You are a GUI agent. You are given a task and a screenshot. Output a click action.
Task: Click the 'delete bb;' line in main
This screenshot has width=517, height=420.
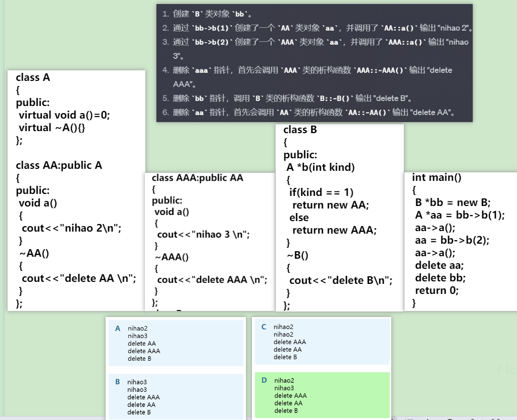pyautogui.click(x=440, y=278)
